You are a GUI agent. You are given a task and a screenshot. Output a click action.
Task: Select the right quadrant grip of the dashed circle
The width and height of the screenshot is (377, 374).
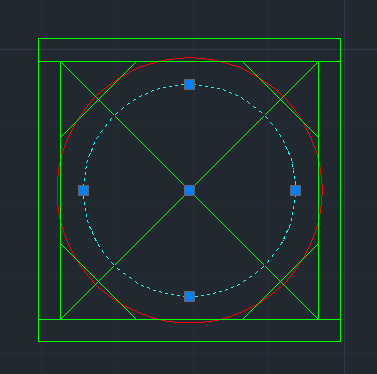click(295, 190)
